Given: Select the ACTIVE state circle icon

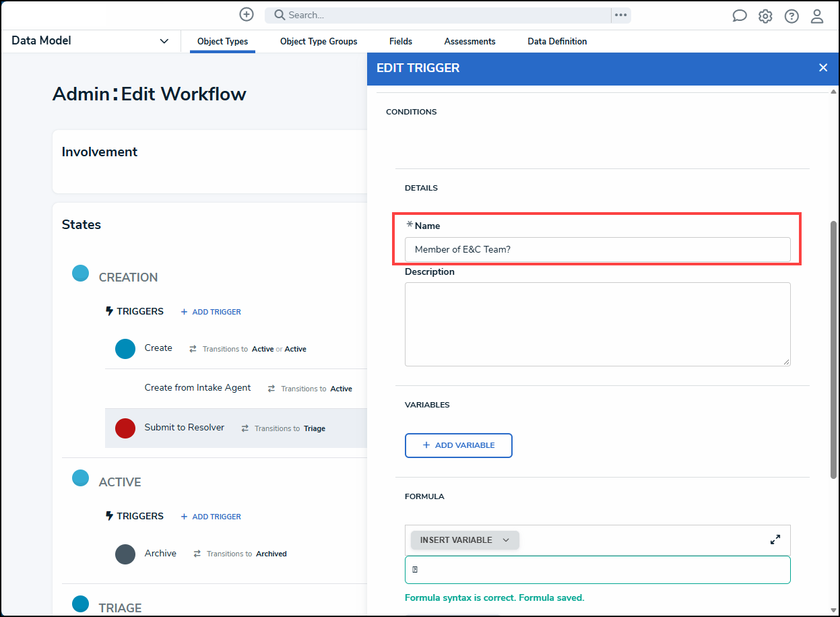Looking at the screenshot, I should click(x=81, y=478).
